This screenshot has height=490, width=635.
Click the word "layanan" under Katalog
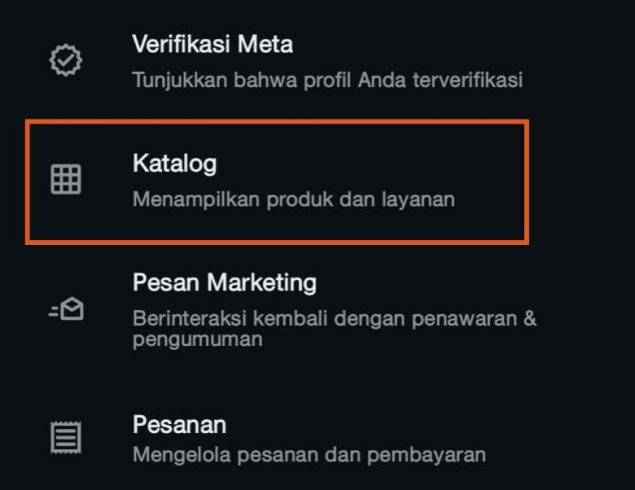tap(421, 199)
